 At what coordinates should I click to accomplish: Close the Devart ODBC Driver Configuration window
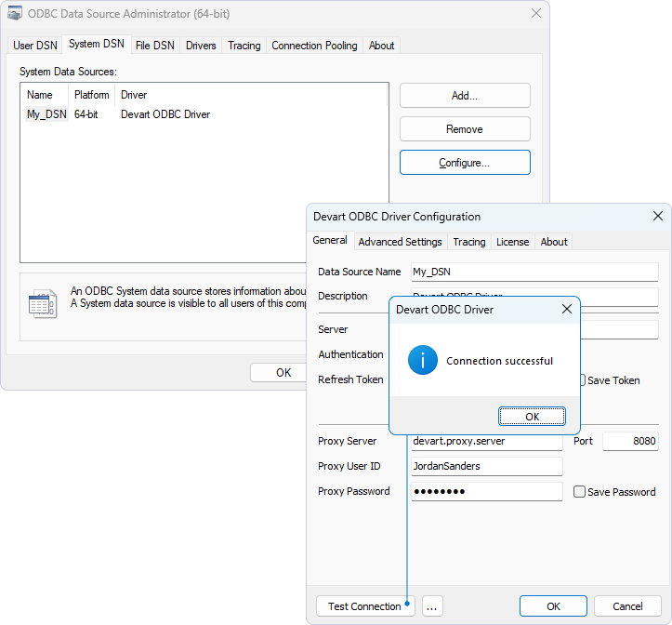click(x=658, y=216)
